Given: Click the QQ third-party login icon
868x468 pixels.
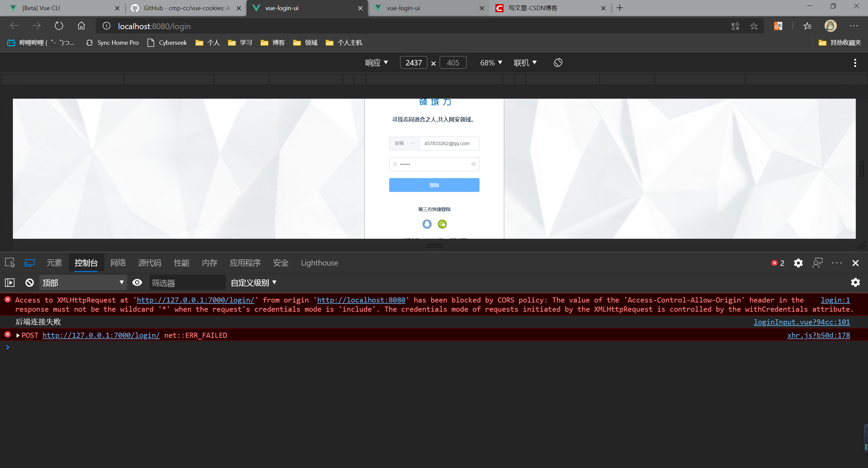Looking at the screenshot, I should click(x=427, y=224).
